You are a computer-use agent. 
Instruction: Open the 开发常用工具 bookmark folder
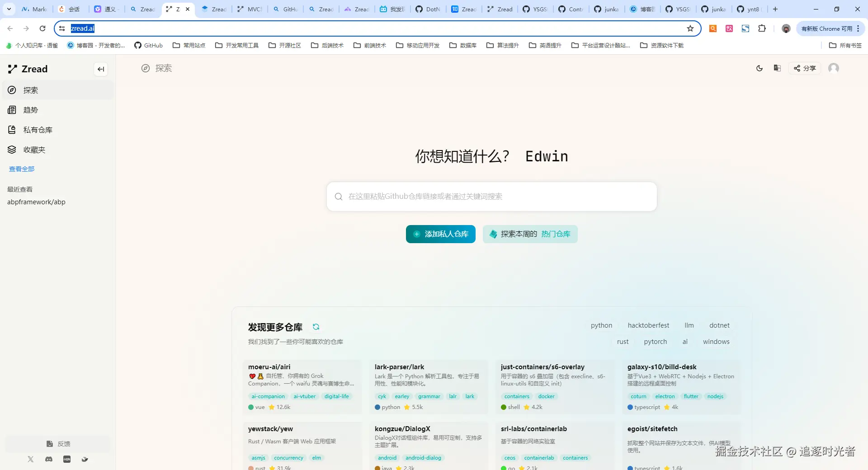pos(237,45)
